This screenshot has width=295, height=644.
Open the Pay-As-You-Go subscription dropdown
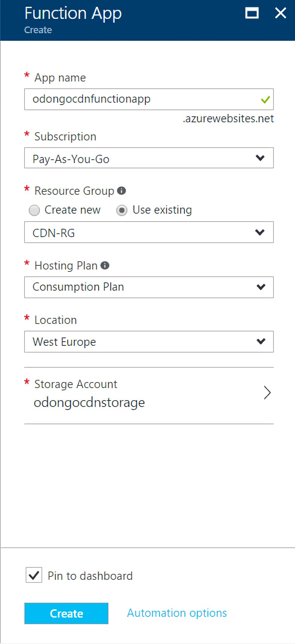(x=149, y=158)
